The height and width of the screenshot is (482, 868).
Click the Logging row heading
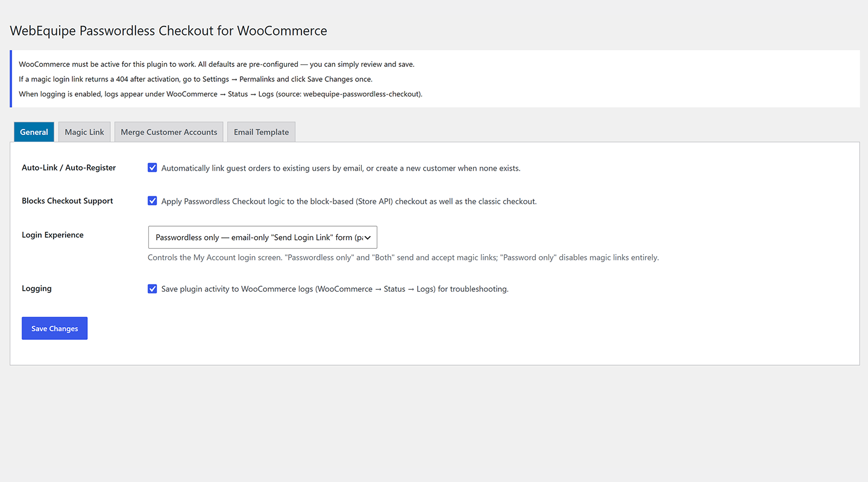(x=37, y=289)
